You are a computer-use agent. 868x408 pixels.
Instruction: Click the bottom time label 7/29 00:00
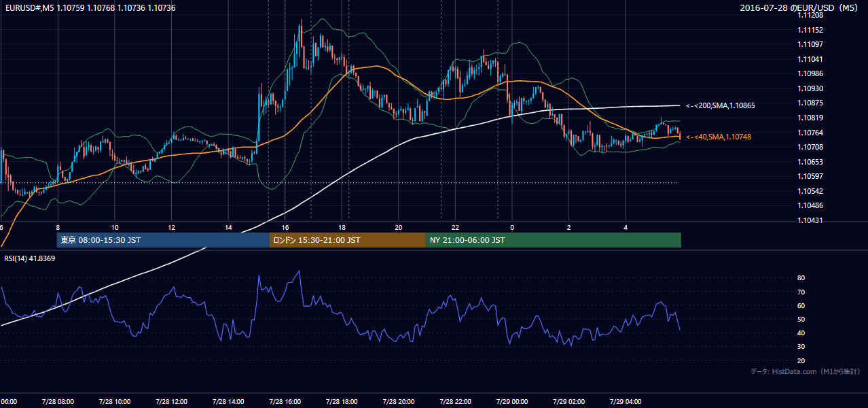(x=512, y=401)
